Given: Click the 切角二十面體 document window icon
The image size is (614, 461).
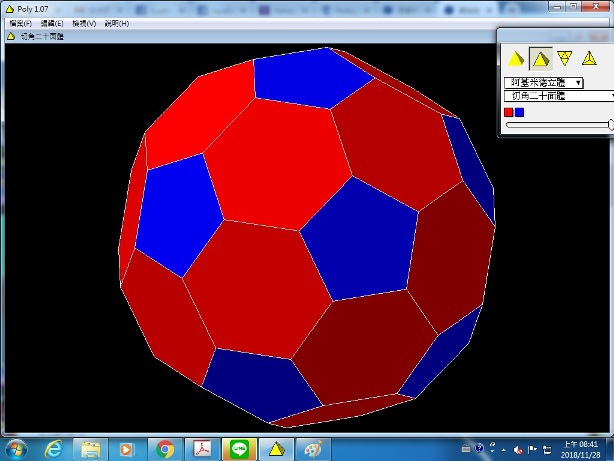Looking at the screenshot, I should click(x=11, y=36).
